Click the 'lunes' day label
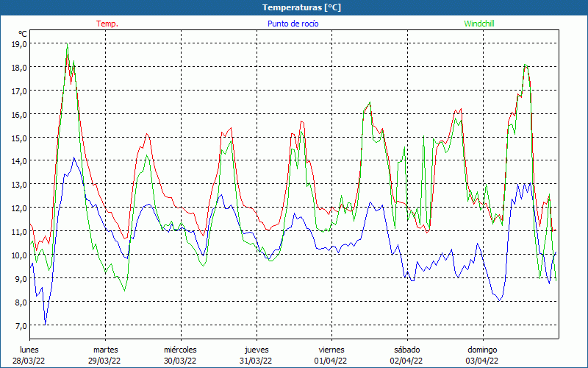This screenshot has width=588, height=368. point(29,350)
